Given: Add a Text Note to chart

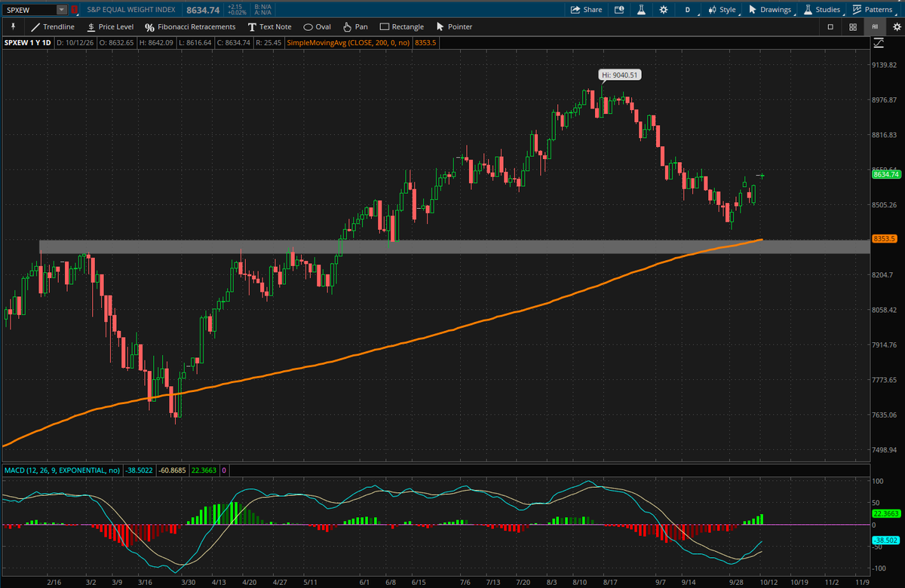Looking at the screenshot, I should (x=269, y=27).
